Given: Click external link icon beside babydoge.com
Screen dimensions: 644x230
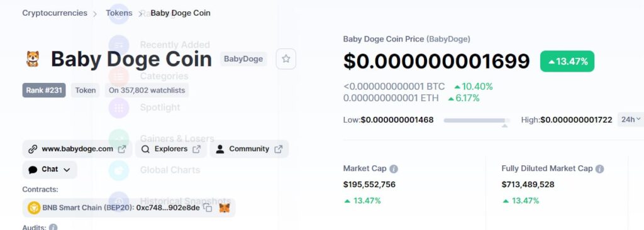Looking at the screenshot, I should click(x=122, y=149).
